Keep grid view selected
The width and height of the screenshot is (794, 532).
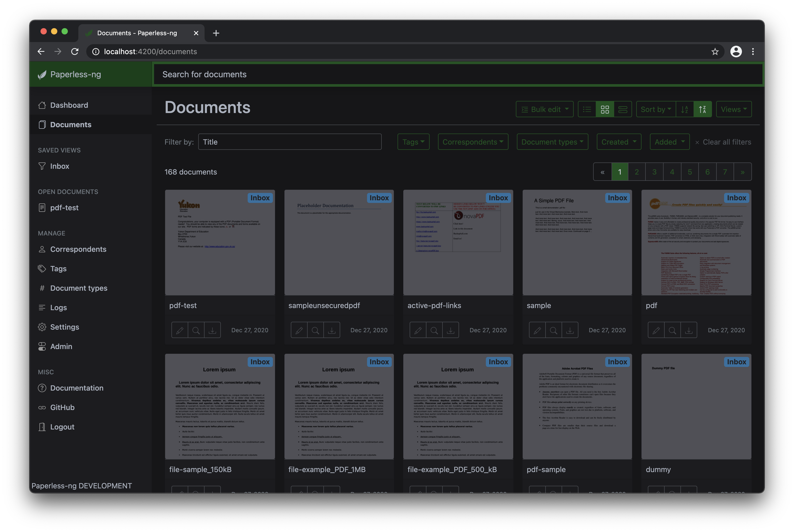pyautogui.click(x=605, y=109)
